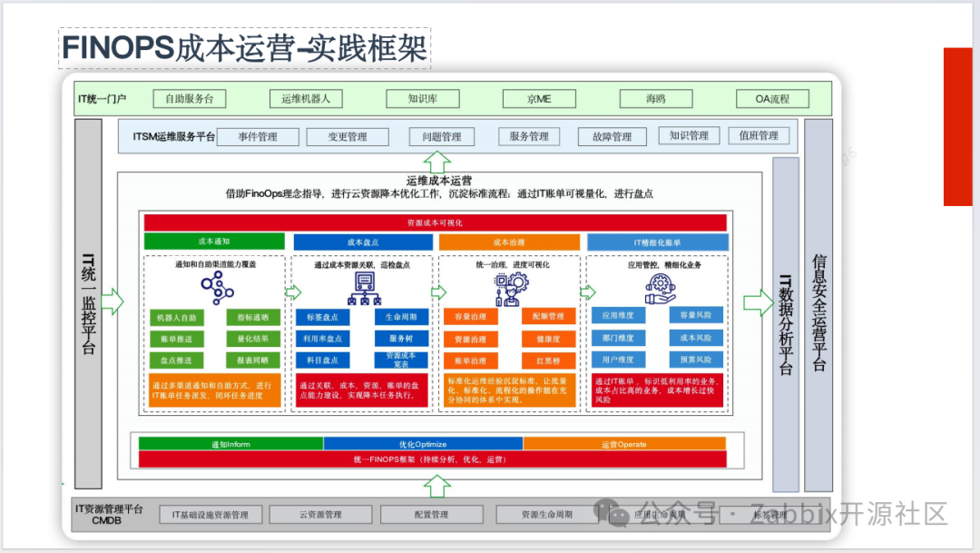Image resolution: width=980 pixels, height=553 pixels.
Task: Click the 配额管理 block
Action: tap(548, 317)
